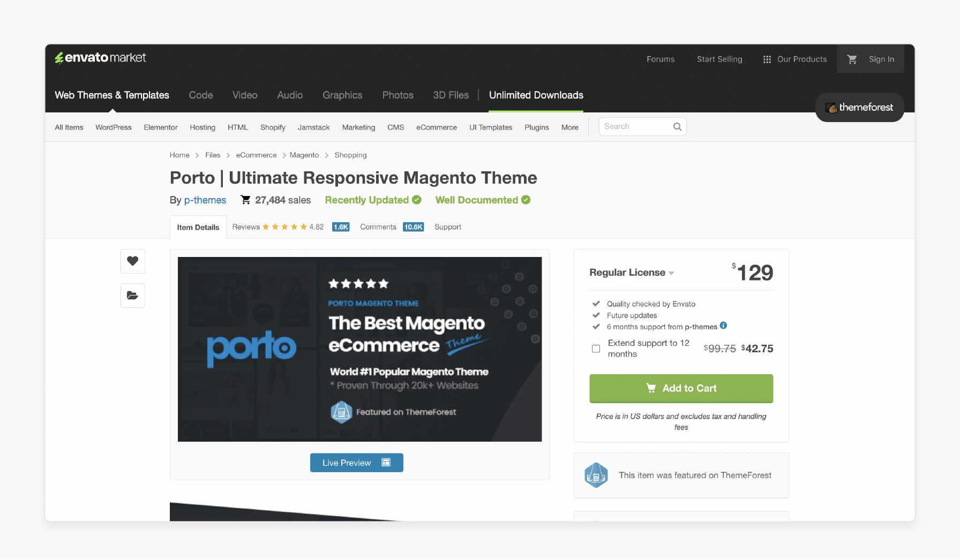Screen dimensions: 960x560
Task: Click the support info icon next to p-themes
Action: coord(723,326)
